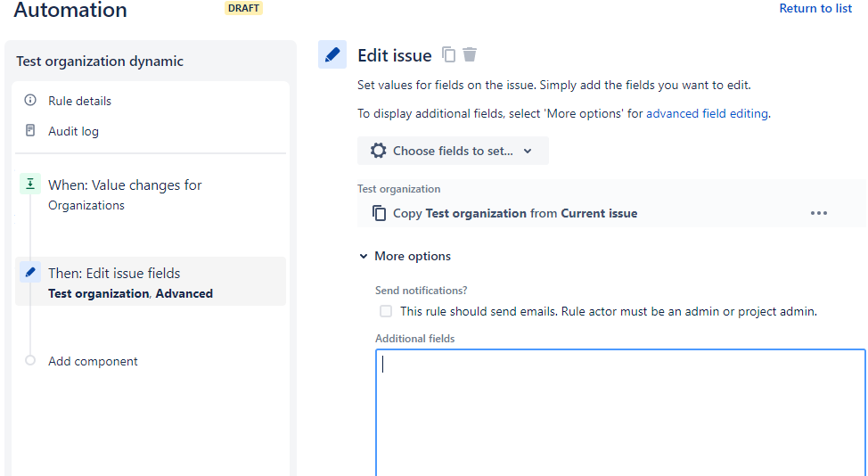Click the copy icon beside Copy Test organization

tap(380, 213)
